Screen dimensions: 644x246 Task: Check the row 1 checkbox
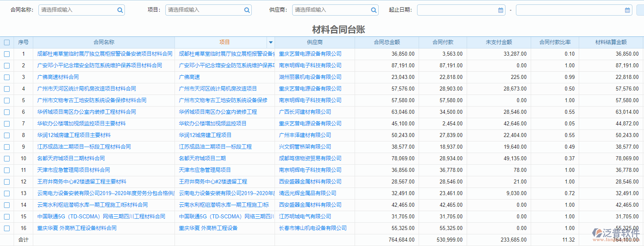tap(7, 54)
